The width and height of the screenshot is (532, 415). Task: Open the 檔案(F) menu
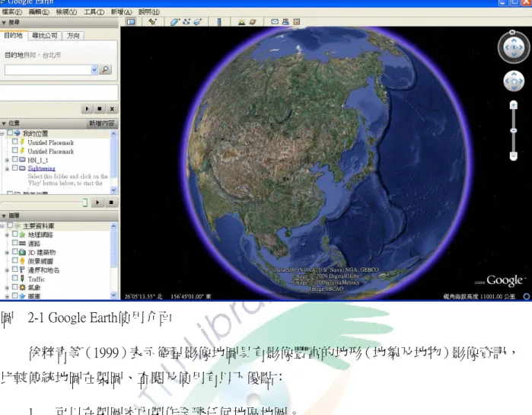(12, 12)
